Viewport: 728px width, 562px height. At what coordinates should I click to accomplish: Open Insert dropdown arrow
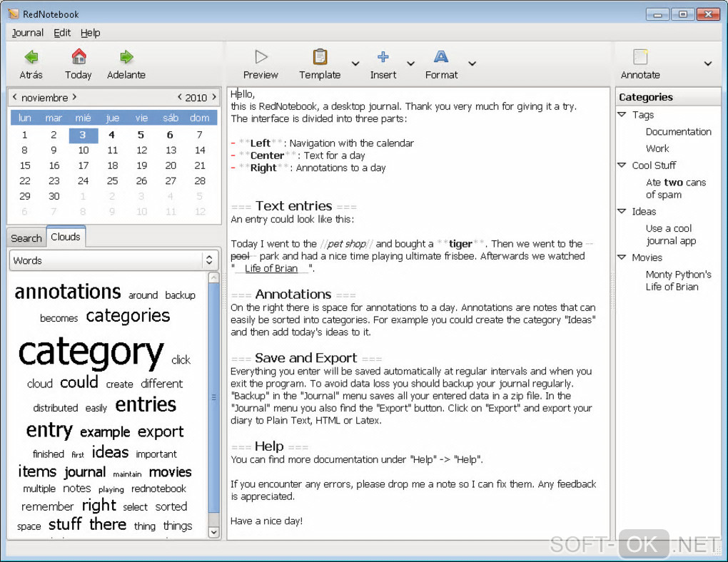(410, 63)
